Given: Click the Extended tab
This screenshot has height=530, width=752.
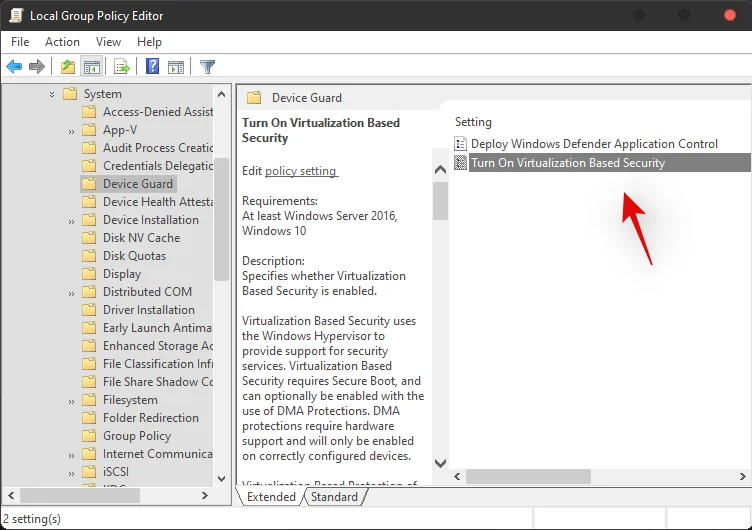Looking at the screenshot, I should pos(271,497).
